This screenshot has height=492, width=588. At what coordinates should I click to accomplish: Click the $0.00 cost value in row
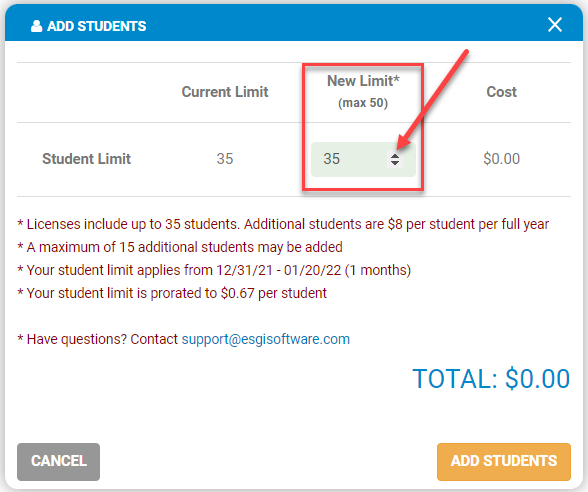pos(501,159)
